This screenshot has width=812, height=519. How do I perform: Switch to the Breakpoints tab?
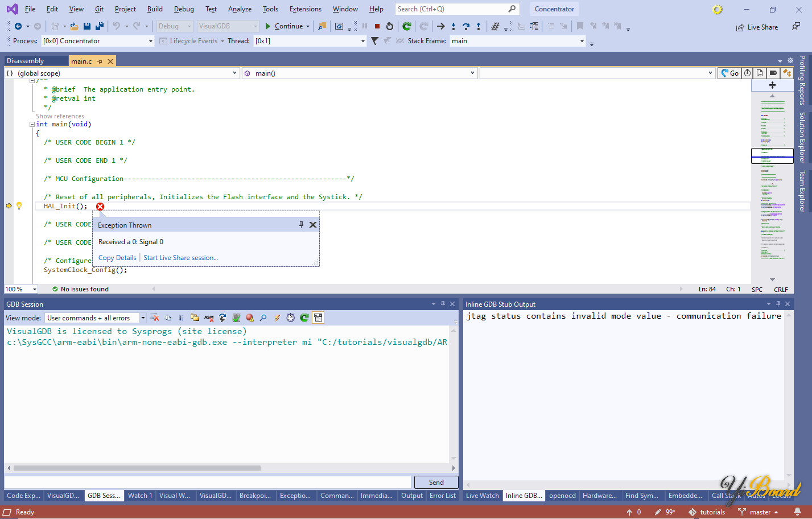coord(255,496)
